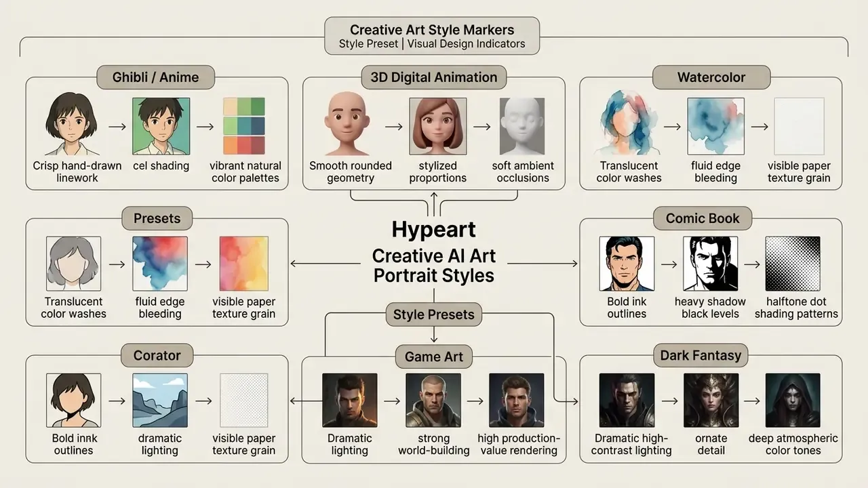Select the heavy shadow black levels thumbnail
Viewport: 868px width, 488px height.
[x=710, y=264]
